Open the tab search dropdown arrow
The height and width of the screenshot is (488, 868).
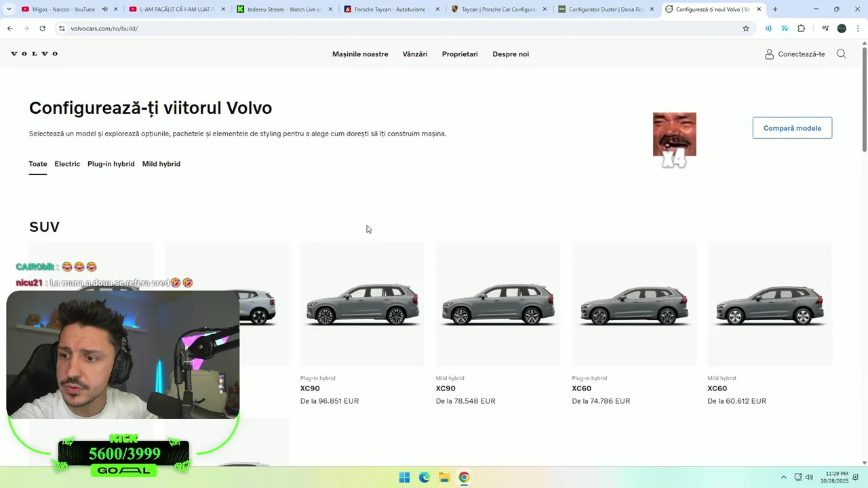click(9, 9)
